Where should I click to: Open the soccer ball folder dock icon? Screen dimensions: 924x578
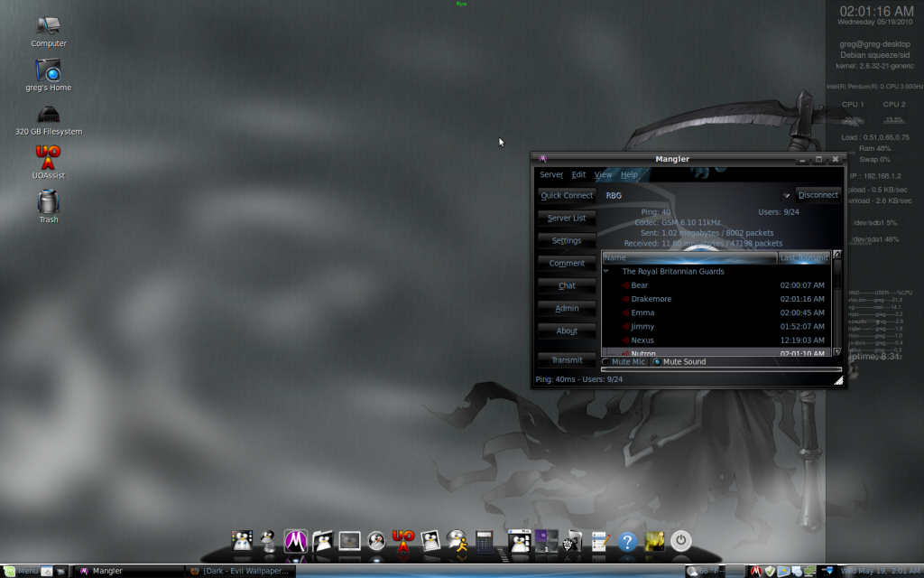(573, 540)
